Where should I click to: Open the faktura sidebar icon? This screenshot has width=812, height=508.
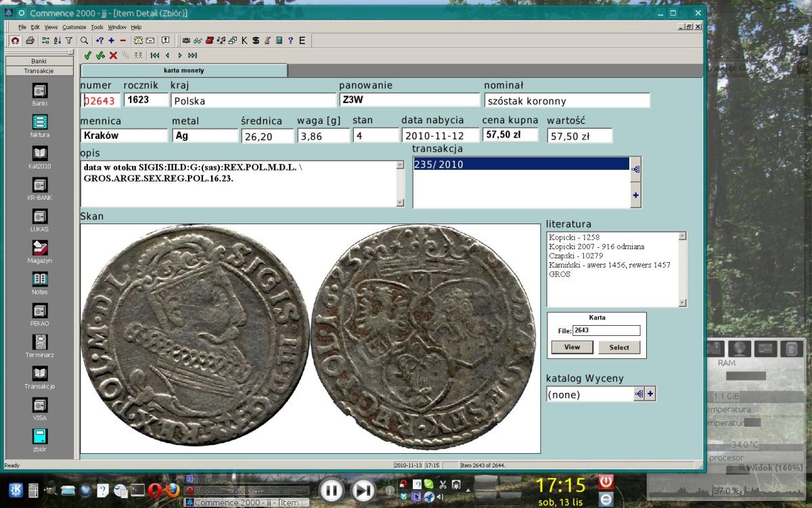(x=39, y=122)
